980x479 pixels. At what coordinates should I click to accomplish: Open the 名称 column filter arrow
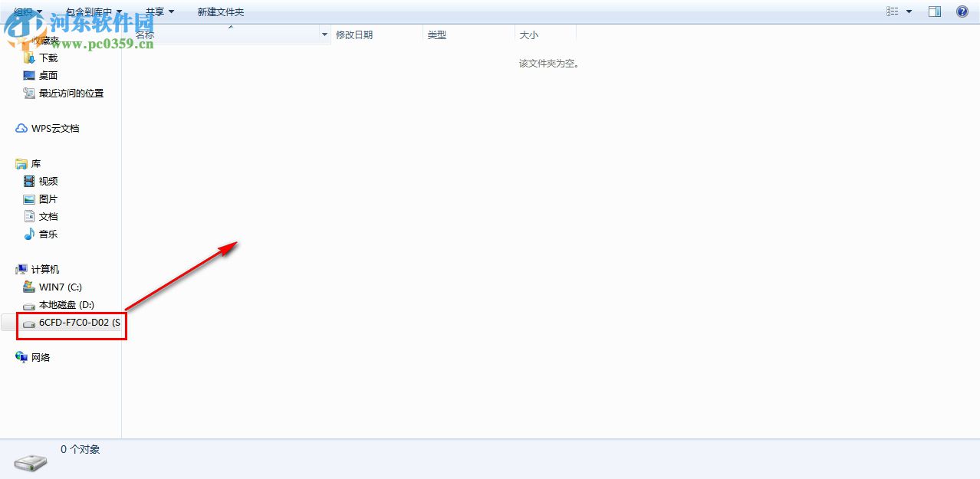coord(324,34)
